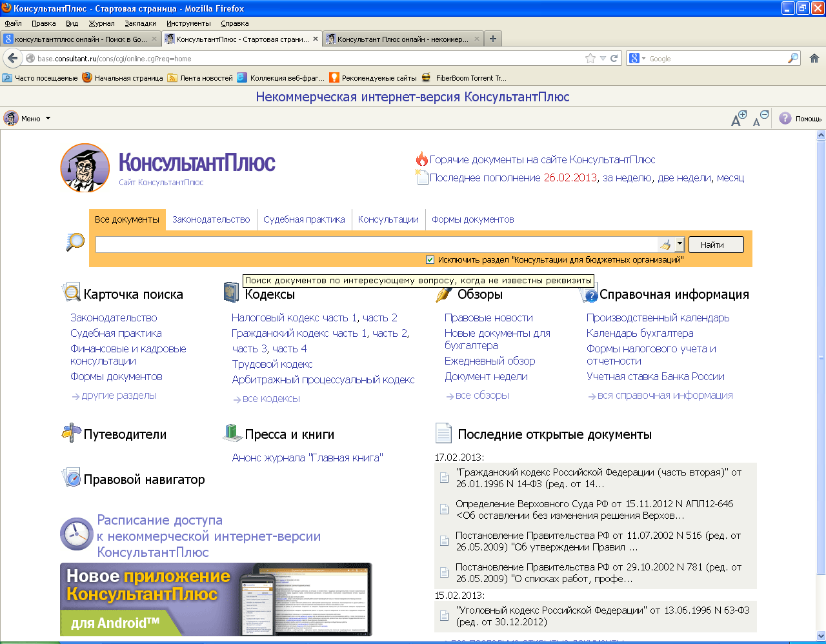Screen dimensions: 826x644
Task: Click the Пресса и книги books icon
Action: (x=232, y=433)
